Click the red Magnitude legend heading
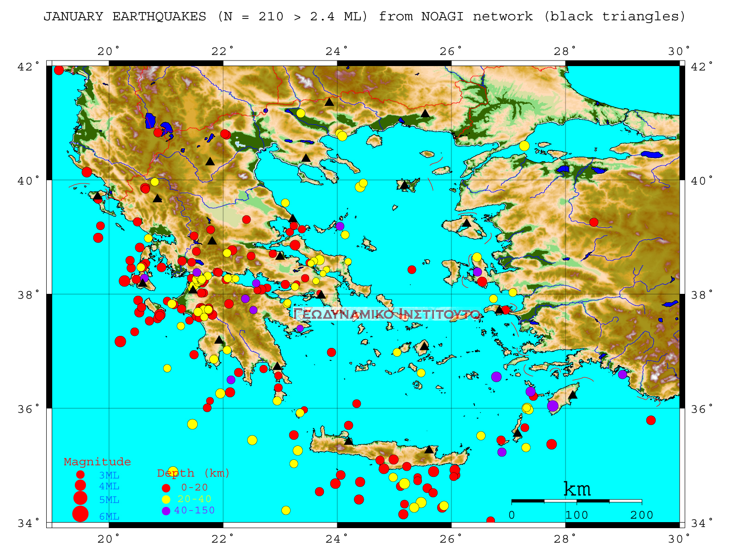 tap(97, 462)
